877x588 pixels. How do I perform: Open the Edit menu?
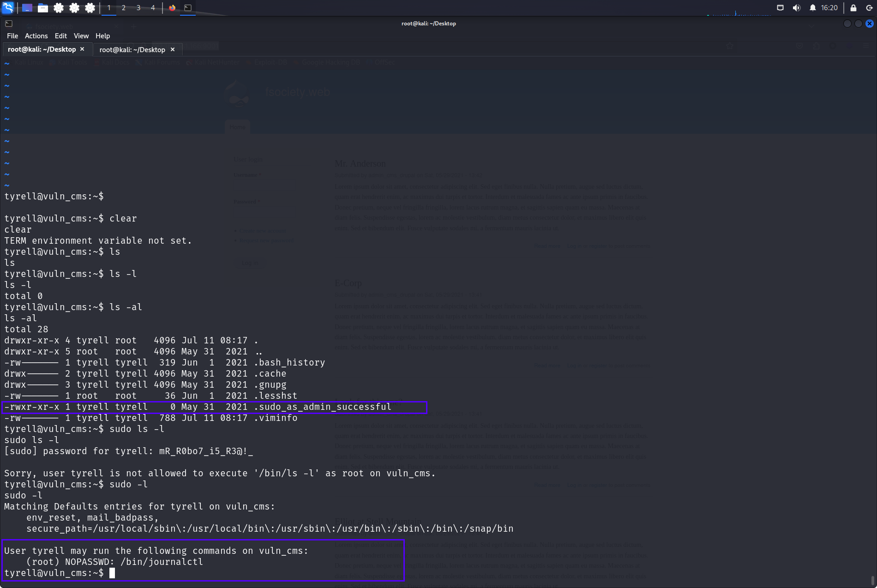61,36
